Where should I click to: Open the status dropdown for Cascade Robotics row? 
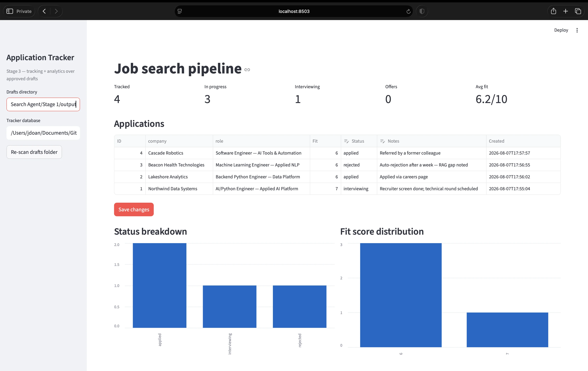pos(359,153)
